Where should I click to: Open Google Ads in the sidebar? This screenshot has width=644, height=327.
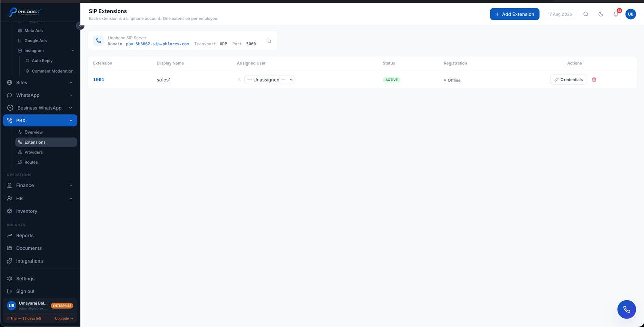[35, 41]
